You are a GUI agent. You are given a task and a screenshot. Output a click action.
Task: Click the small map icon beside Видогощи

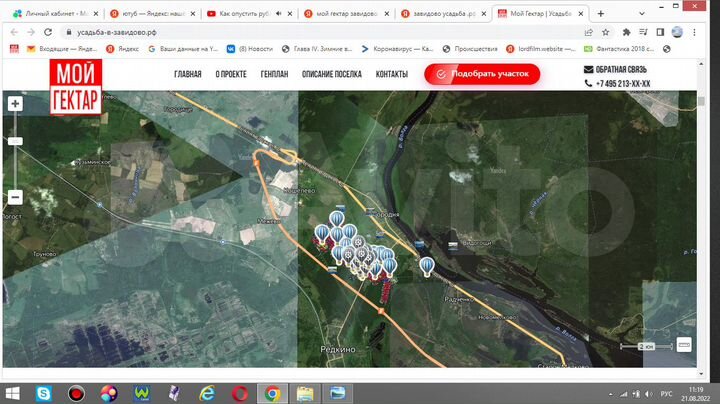pyautogui.click(x=453, y=246)
